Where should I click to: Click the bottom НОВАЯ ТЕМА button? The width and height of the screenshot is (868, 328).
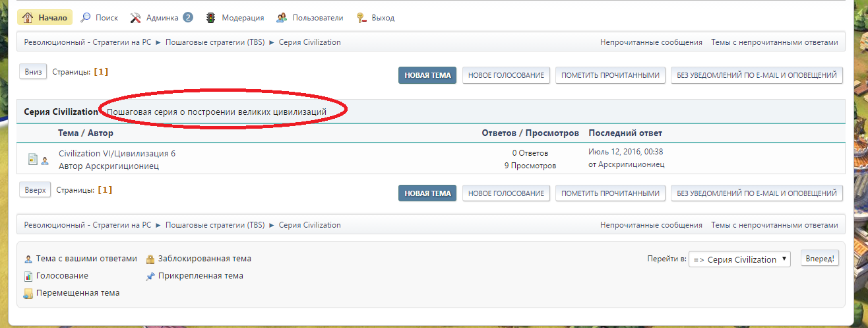tap(427, 193)
